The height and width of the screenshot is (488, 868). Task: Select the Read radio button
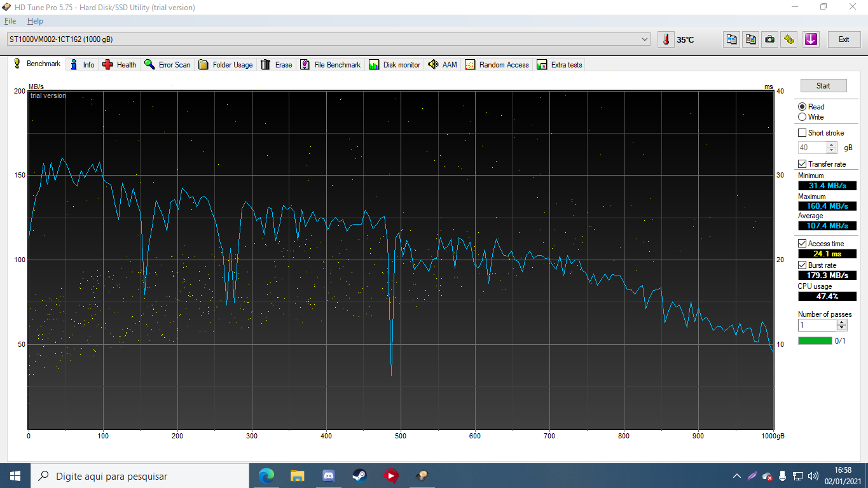(803, 107)
